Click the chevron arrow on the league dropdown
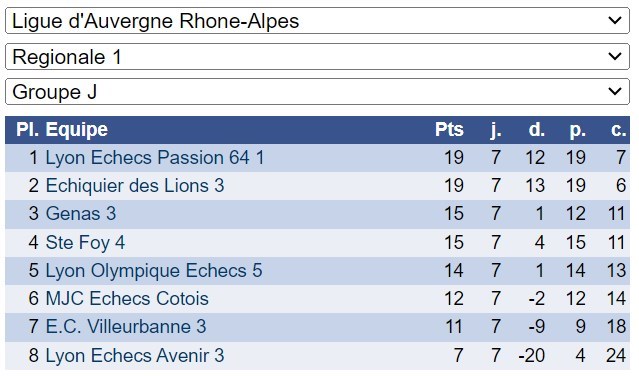This screenshot has height=378, width=639. [x=615, y=20]
